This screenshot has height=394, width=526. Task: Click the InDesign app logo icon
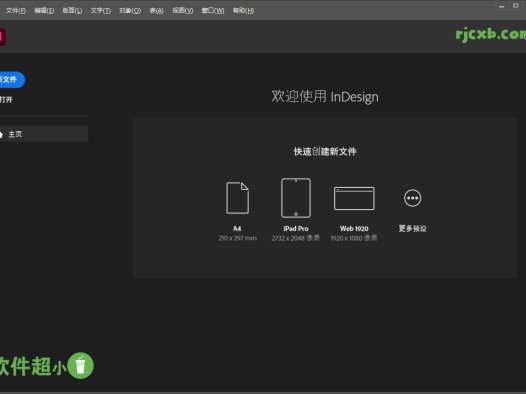pyautogui.click(x=3, y=37)
